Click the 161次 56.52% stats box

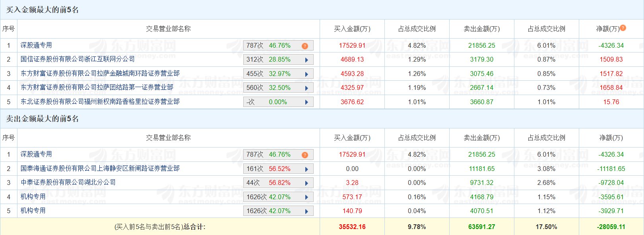point(269,169)
